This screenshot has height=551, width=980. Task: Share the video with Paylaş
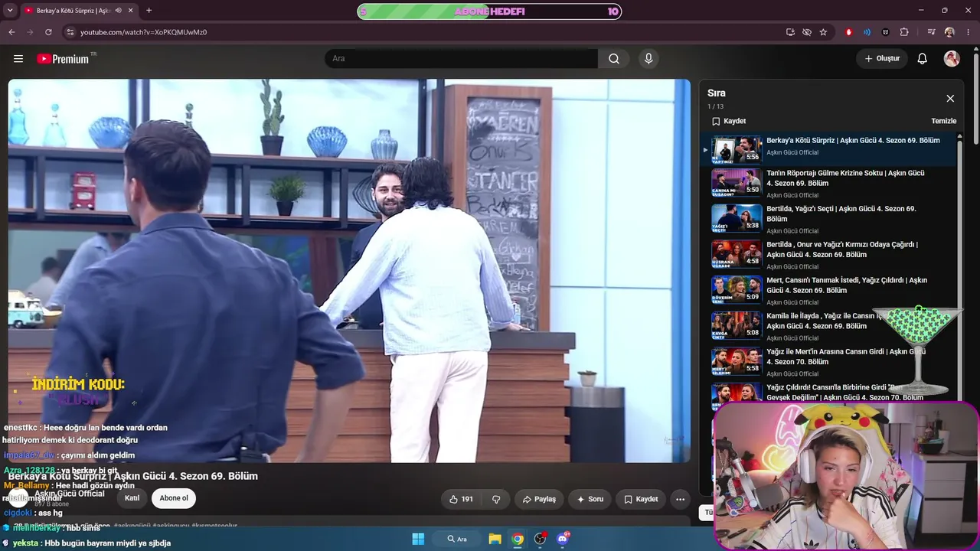tap(539, 499)
